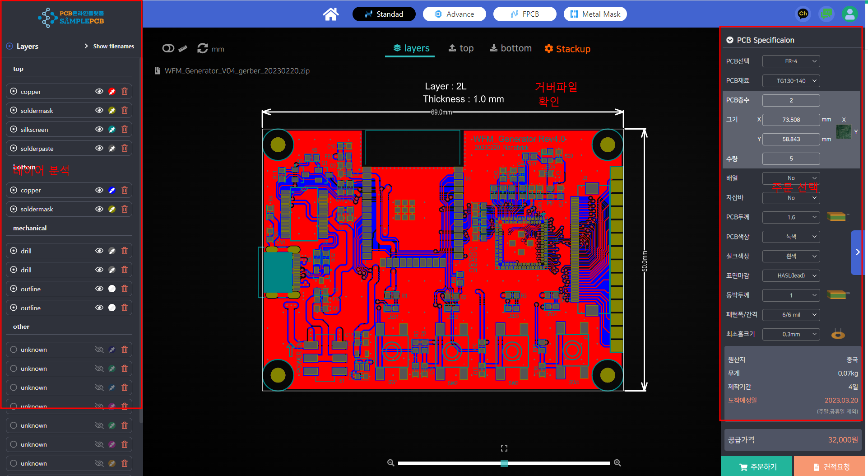
Task: Expand the 표면마감 HASL(lead) dropdown
Action: coord(791,275)
